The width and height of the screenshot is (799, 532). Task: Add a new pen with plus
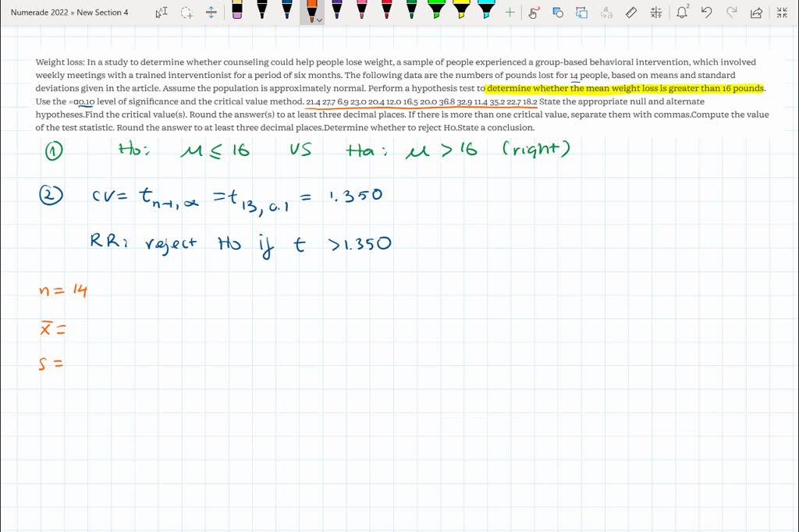pyautogui.click(x=510, y=12)
